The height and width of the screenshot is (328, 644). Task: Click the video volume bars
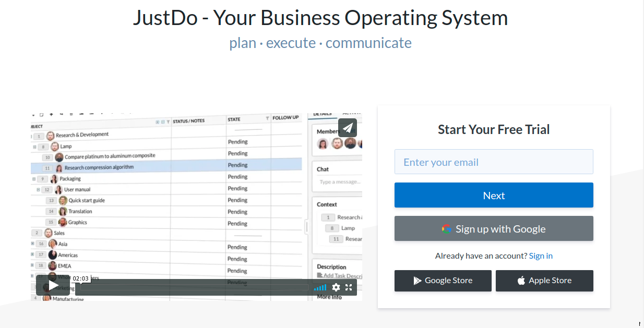320,287
